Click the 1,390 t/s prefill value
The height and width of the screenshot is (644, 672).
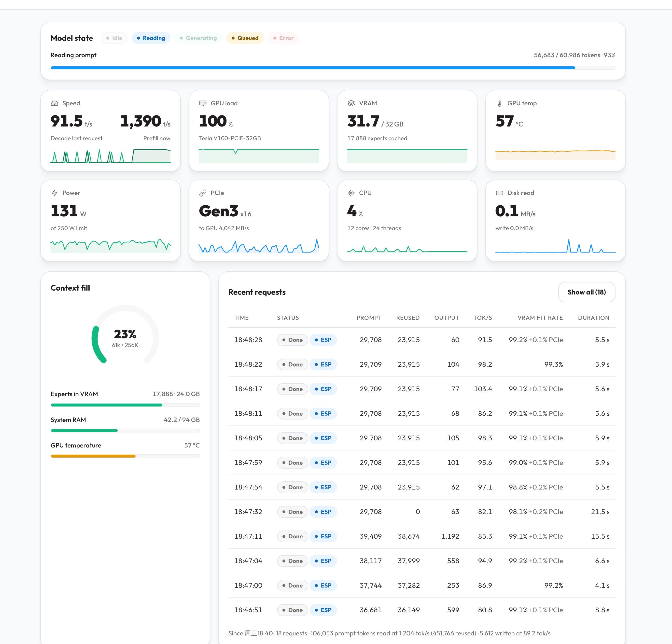[145, 121]
